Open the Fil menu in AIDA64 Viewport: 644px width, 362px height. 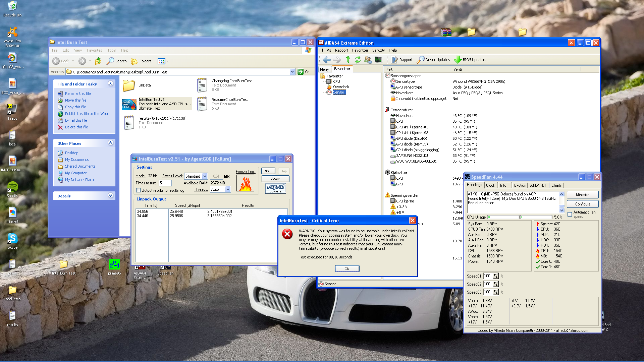pyautogui.click(x=321, y=50)
